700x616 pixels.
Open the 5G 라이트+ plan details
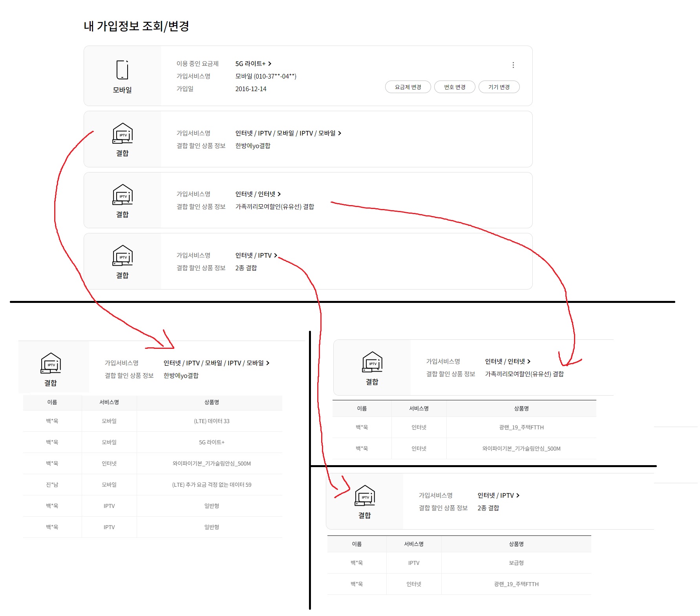253,64
